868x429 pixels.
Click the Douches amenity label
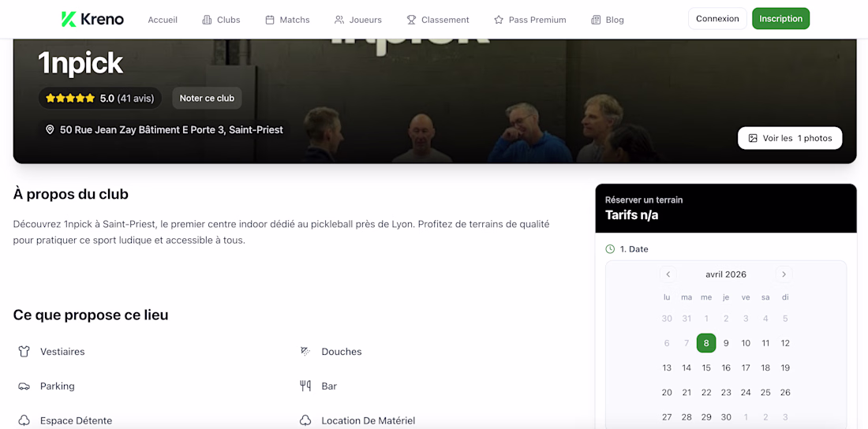click(342, 352)
